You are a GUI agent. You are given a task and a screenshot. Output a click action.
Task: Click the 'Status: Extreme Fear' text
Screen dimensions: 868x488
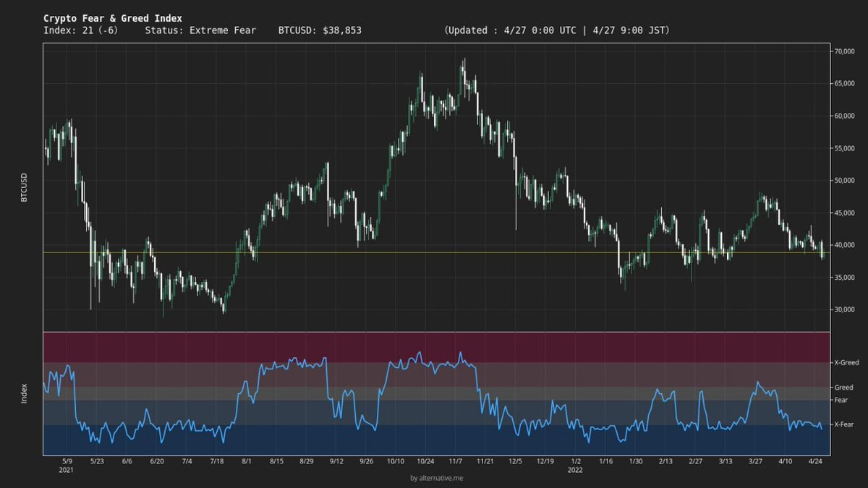point(200,30)
